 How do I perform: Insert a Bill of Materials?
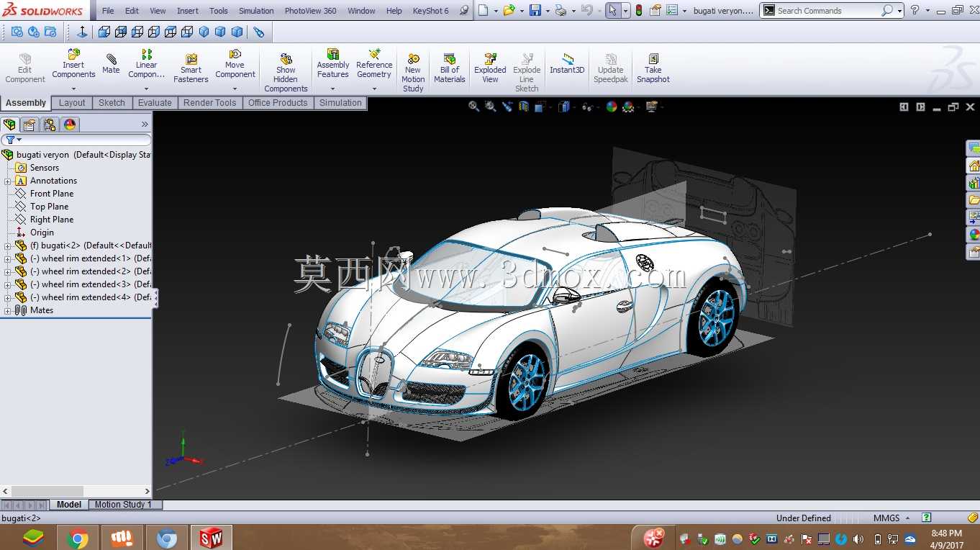450,68
